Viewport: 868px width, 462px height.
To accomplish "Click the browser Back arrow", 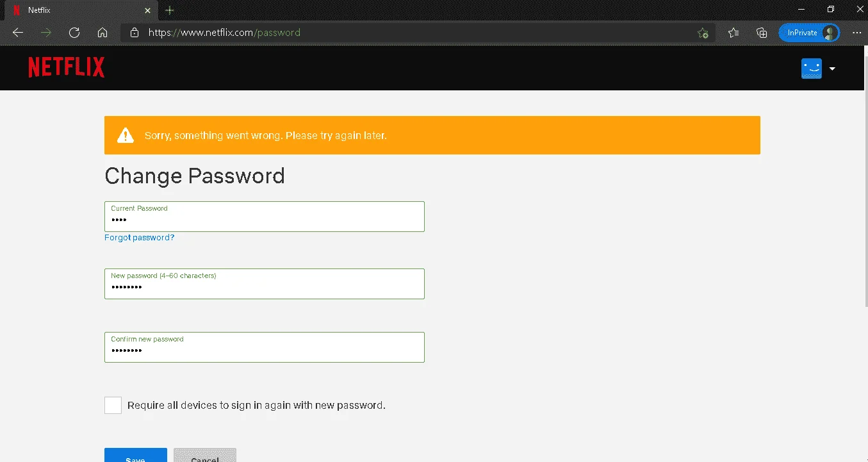I will [x=18, y=33].
